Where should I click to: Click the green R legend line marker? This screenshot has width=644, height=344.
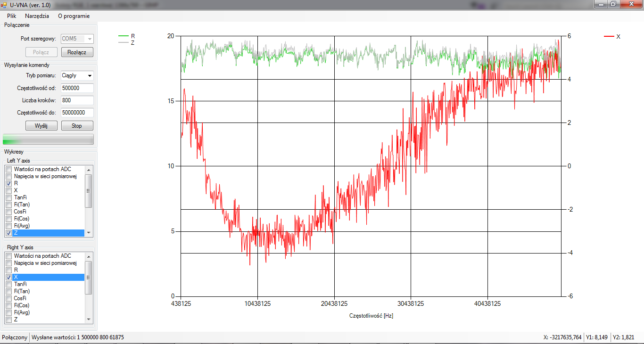124,36
